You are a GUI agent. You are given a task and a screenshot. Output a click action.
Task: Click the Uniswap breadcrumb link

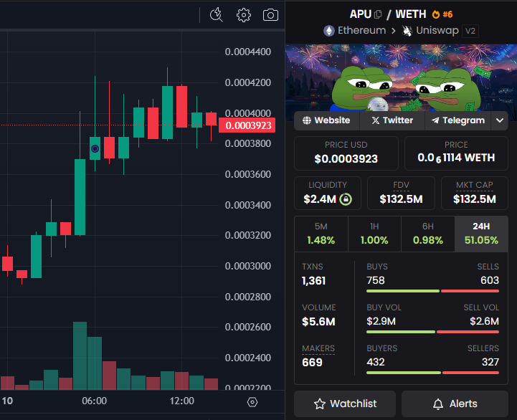click(437, 30)
